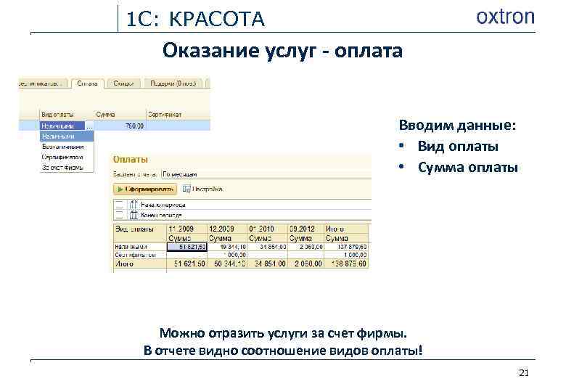Select the 51 621,50 cell in Наличными row
The height and width of the screenshot is (392, 566).
coord(187,247)
